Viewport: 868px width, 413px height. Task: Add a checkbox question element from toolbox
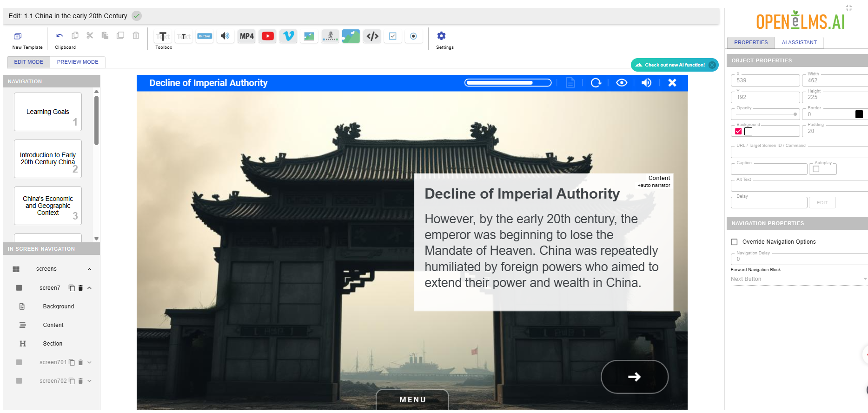click(393, 36)
